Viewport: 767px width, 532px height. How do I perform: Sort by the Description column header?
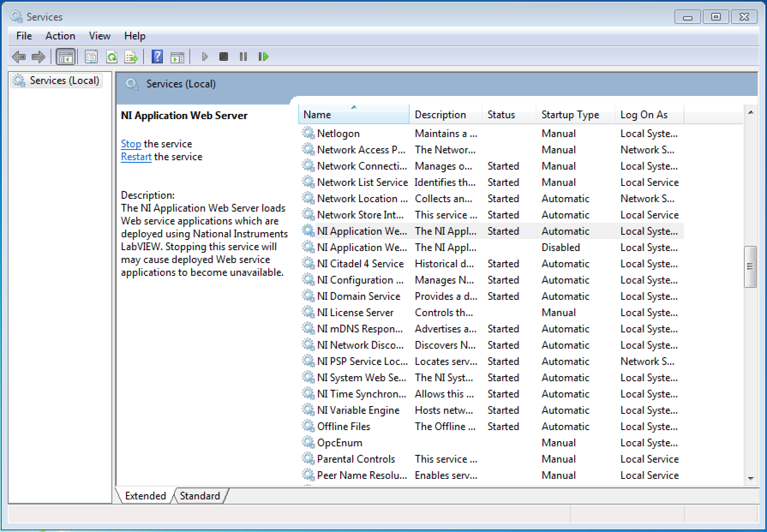[446, 114]
